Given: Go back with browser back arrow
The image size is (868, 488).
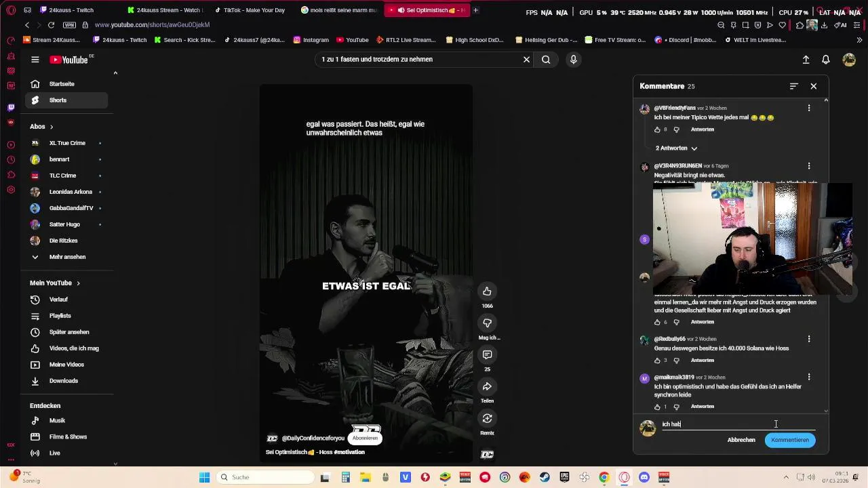Looking at the screenshot, I should pyautogui.click(x=26, y=25).
